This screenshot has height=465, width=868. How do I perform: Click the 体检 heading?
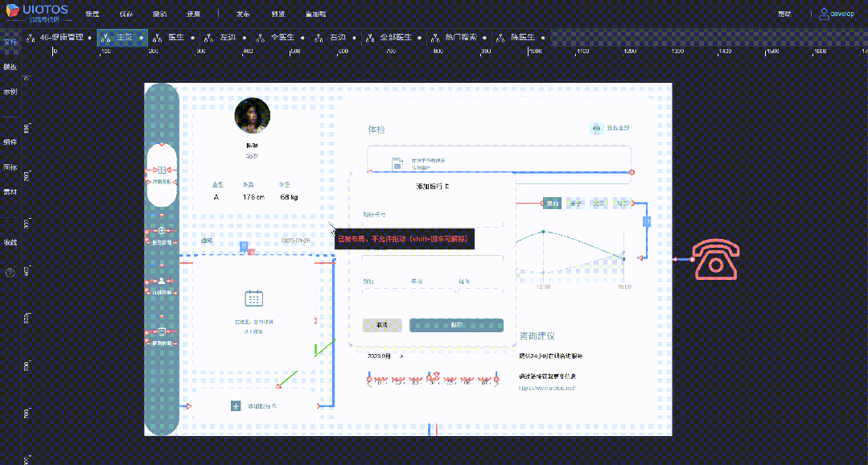click(x=376, y=130)
